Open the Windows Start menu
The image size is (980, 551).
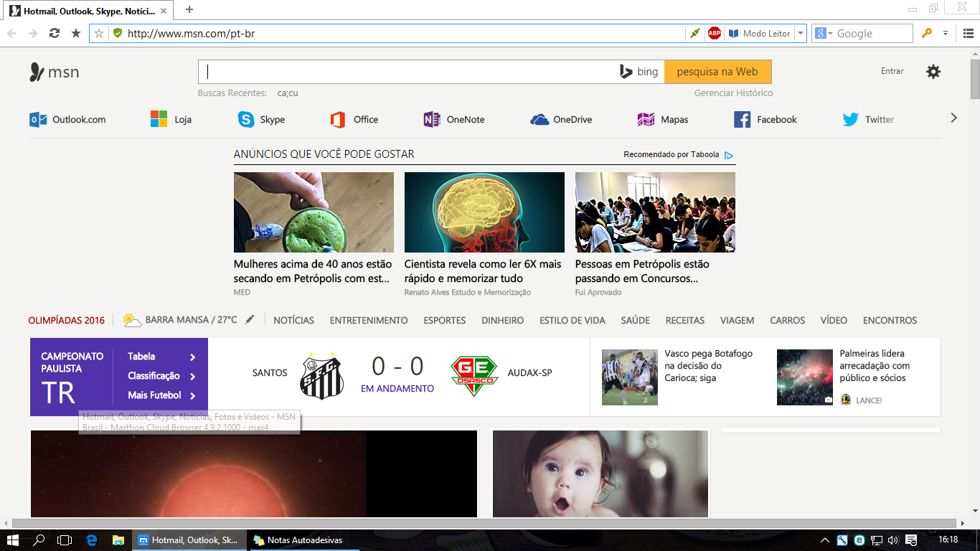(12, 540)
